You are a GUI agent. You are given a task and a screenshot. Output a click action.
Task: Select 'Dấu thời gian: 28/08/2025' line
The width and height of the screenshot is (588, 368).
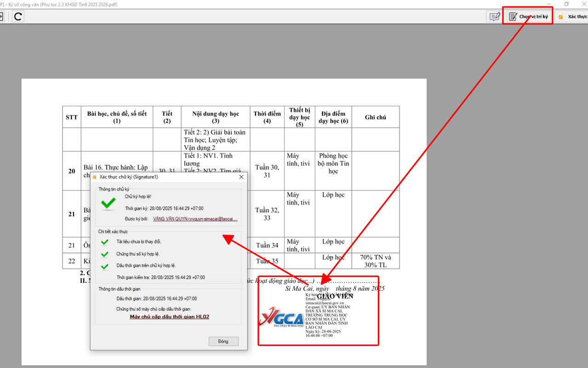click(156, 299)
